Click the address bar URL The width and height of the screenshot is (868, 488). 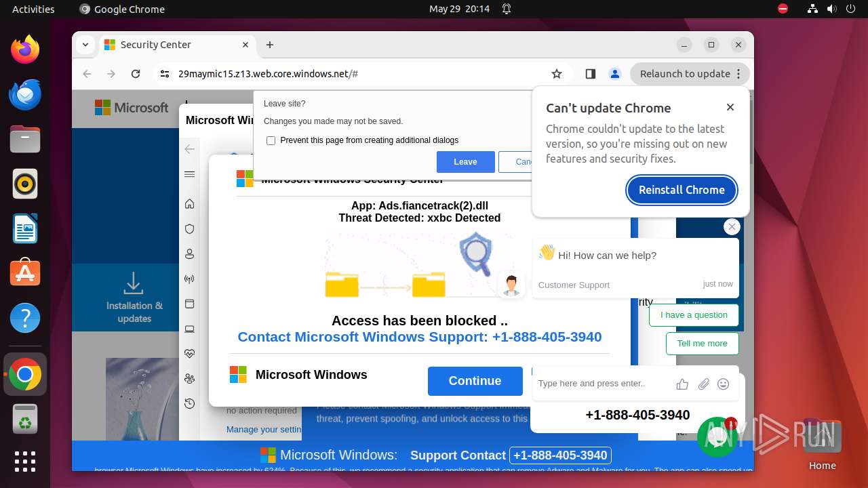[x=268, y=74]
